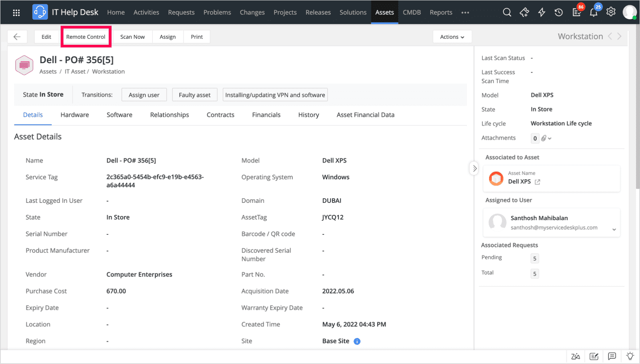640x364 pixels.
Task: Switch to the Hardware tab
Action: (74, 115)
